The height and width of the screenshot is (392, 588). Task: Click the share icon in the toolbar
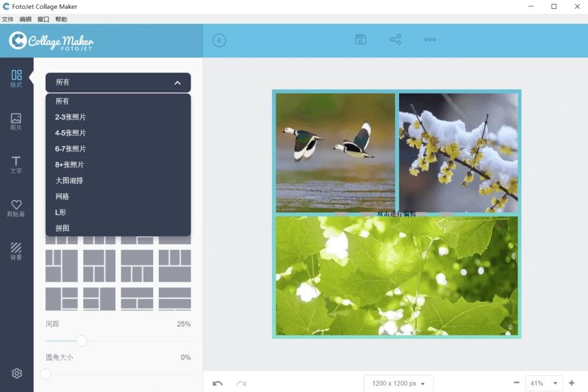395,39
